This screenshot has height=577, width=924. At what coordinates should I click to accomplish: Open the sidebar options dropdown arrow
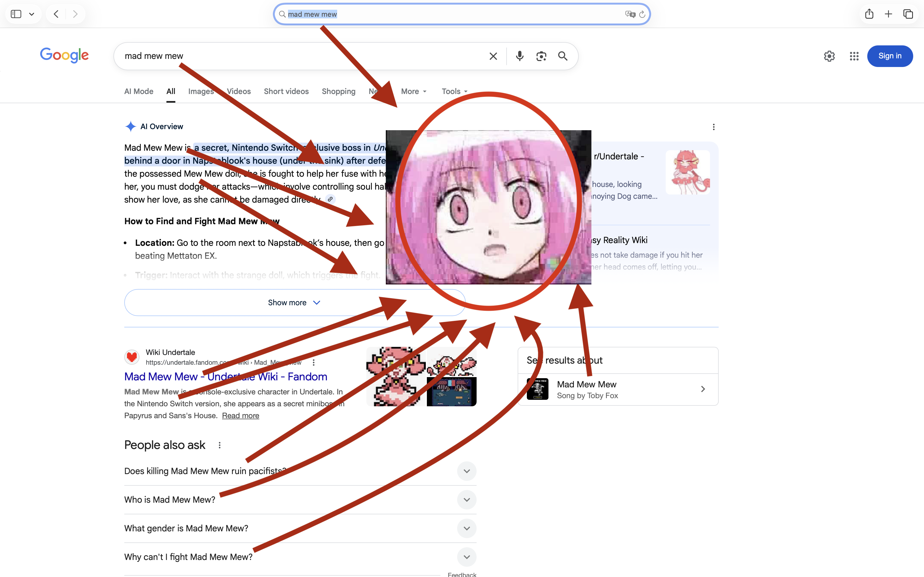[32, 14]
